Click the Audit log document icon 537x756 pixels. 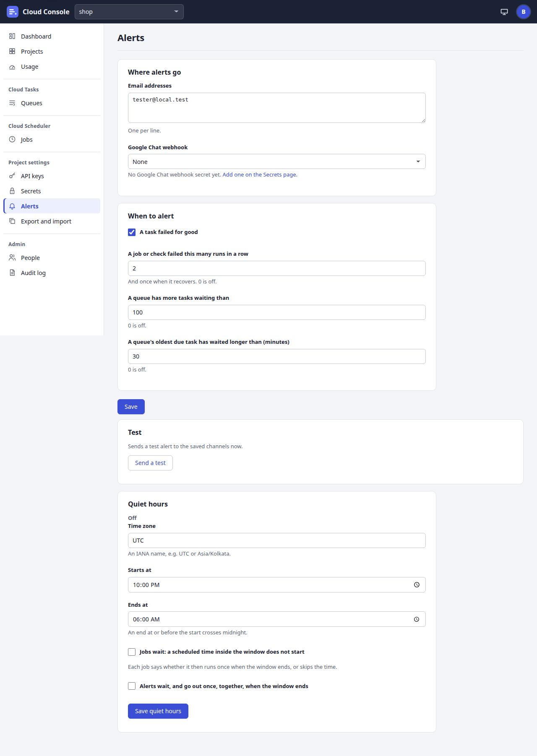[x=12, y=273]
